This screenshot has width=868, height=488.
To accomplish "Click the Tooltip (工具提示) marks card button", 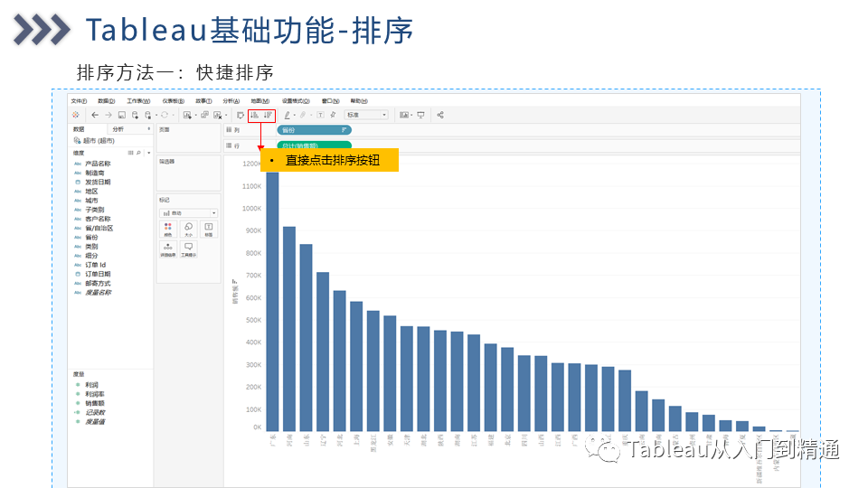I will coord(188,249).
